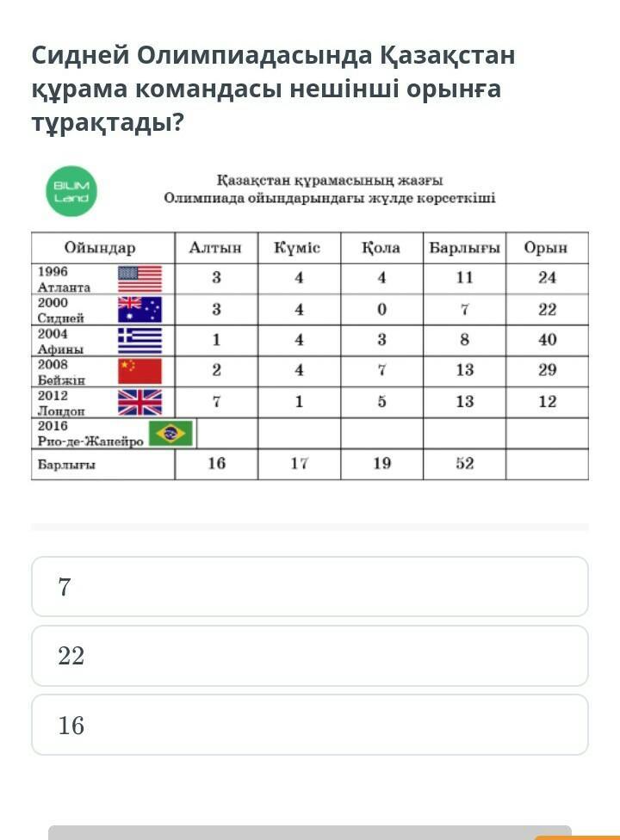Select answer option 7
This screenshot has height=840, width=620.
tap(310, 587)
